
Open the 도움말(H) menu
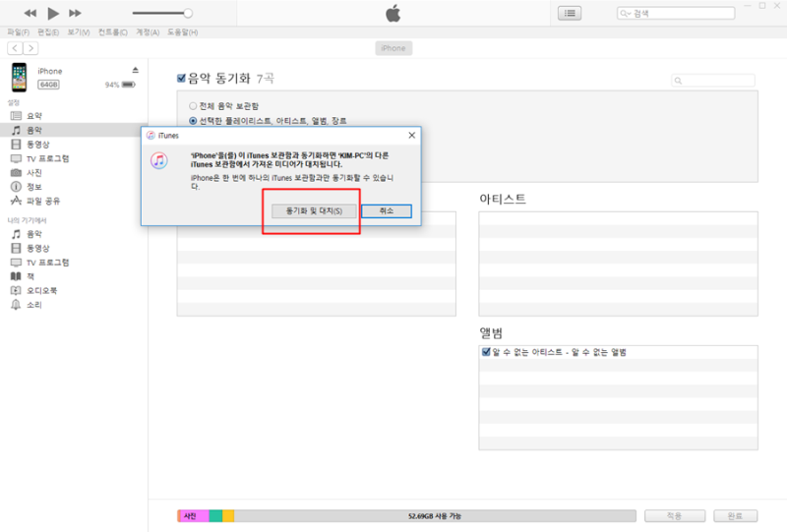click(182, 32)
